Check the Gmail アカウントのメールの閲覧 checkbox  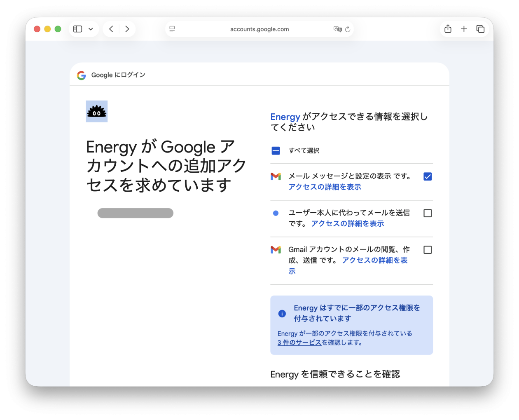coord(428,250)
